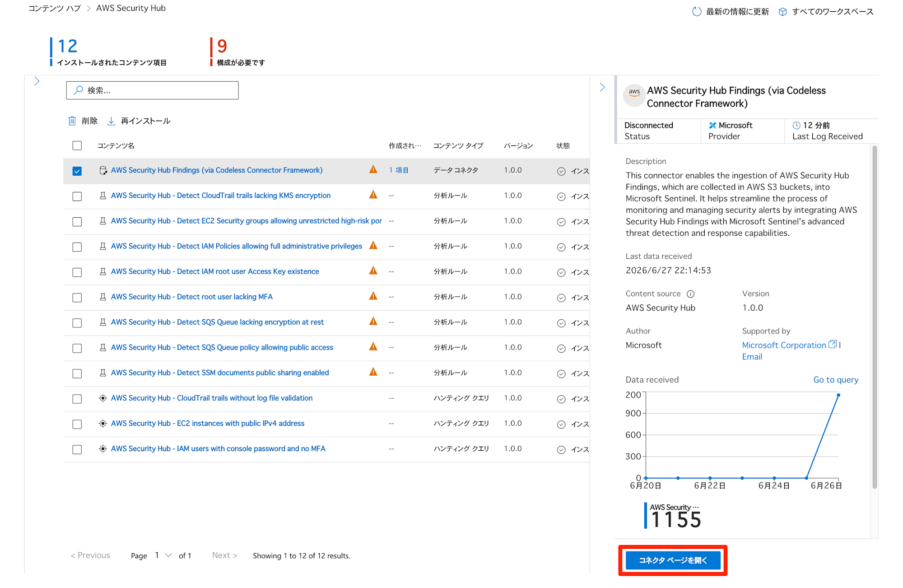Click the hunting target icon on CloudTrail trails row
This screenshot has width=903, height=588.
[x=103, y=398]
